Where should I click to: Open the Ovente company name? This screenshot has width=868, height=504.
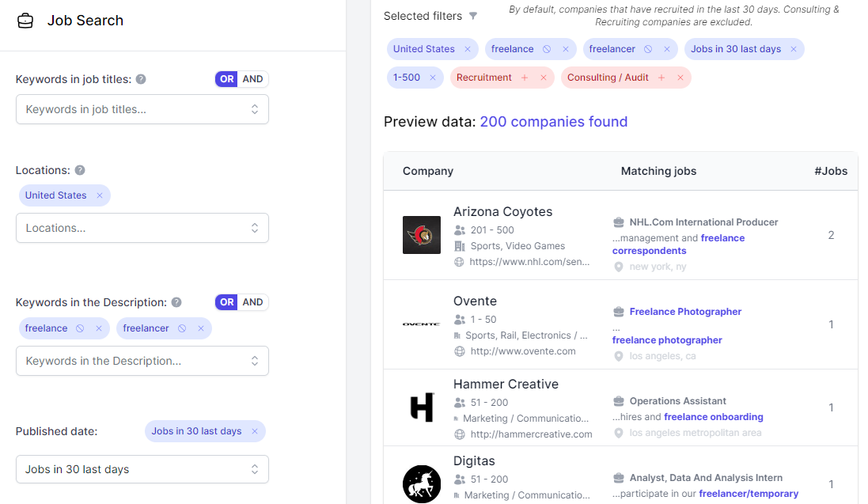[475, 301]
